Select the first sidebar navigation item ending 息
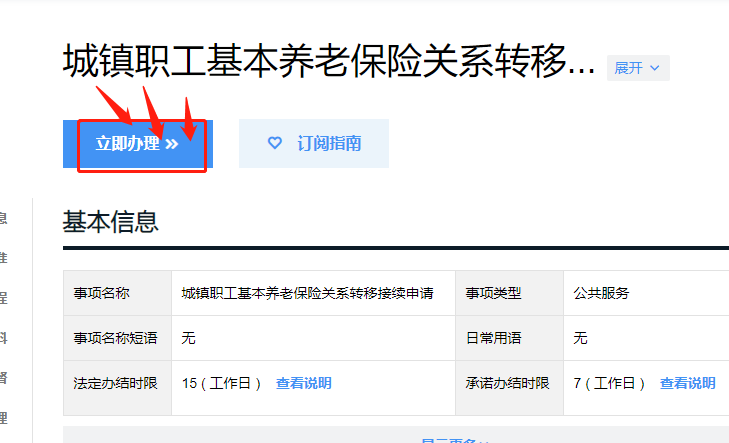This screenshot has height=443, width=729. click(3, 218)
